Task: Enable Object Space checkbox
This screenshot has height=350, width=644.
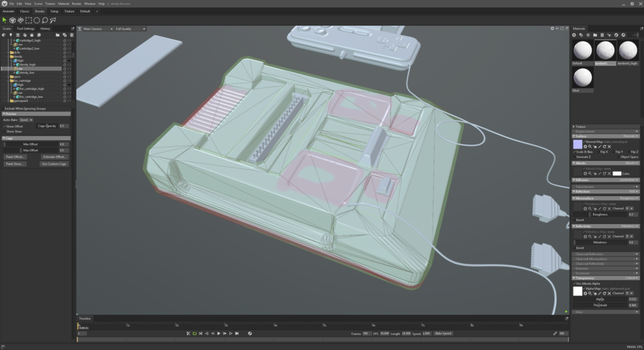Action: pyautogui.click(x=619, y=156)
